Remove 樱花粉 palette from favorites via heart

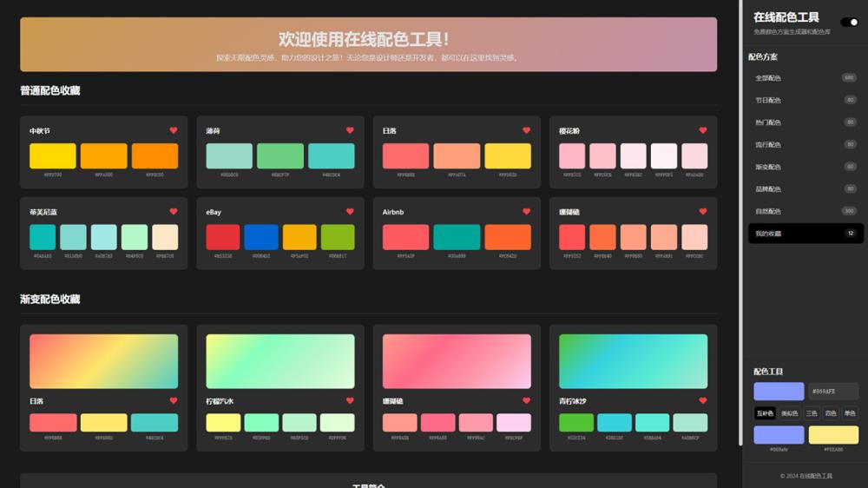coord(703,130)
